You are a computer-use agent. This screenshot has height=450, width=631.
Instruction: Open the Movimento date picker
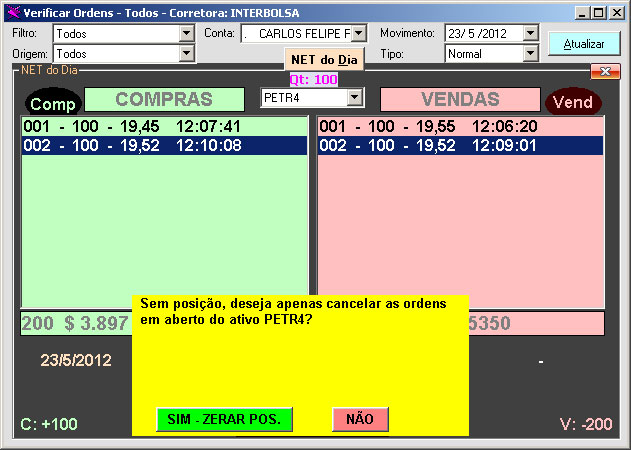530,33
